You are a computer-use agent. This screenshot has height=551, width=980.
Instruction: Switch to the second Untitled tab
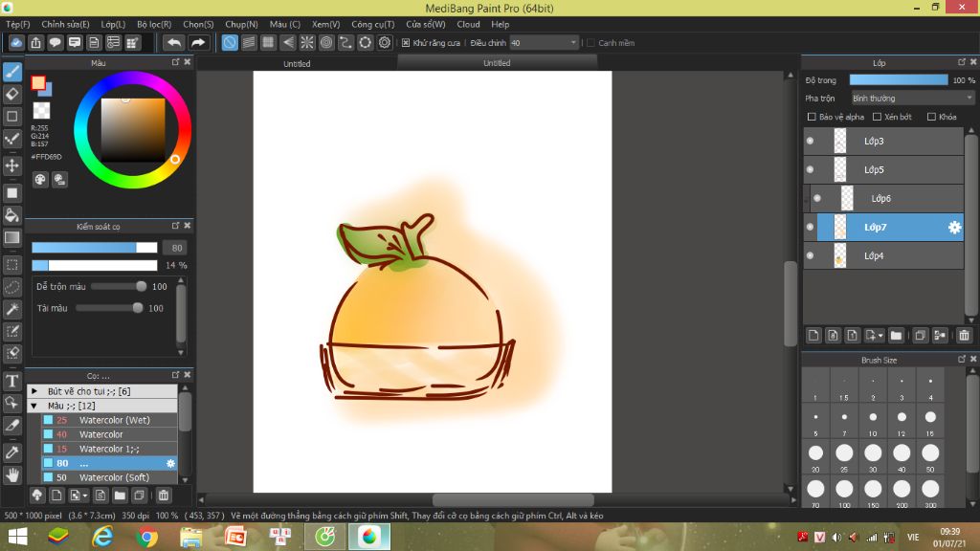(497, 63)
